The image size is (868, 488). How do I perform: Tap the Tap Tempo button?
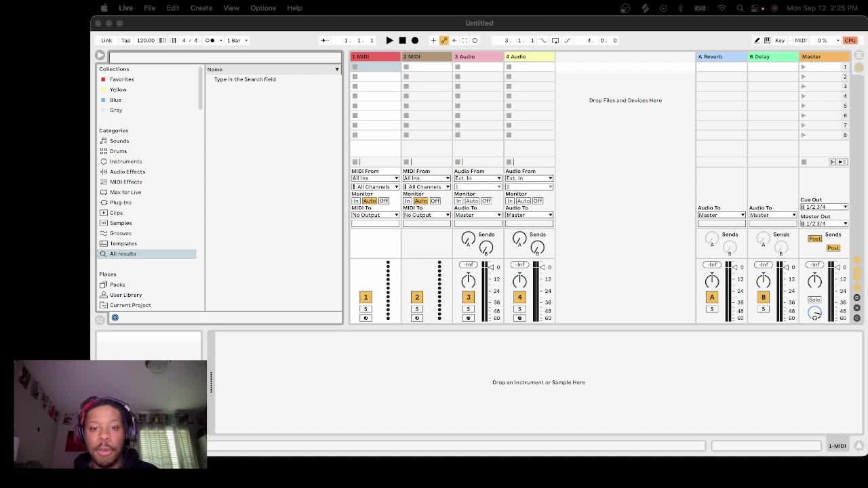[x=125, y=40]
